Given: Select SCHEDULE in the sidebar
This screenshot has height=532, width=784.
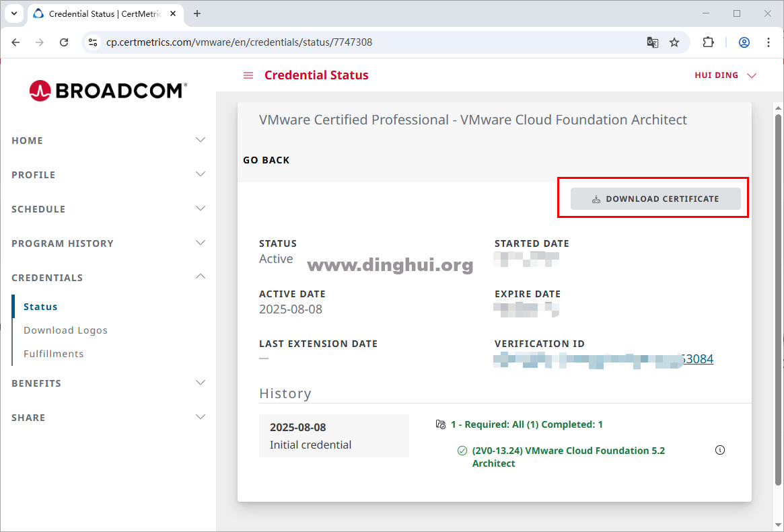Looking at the screenshot, I should [38, 209].
